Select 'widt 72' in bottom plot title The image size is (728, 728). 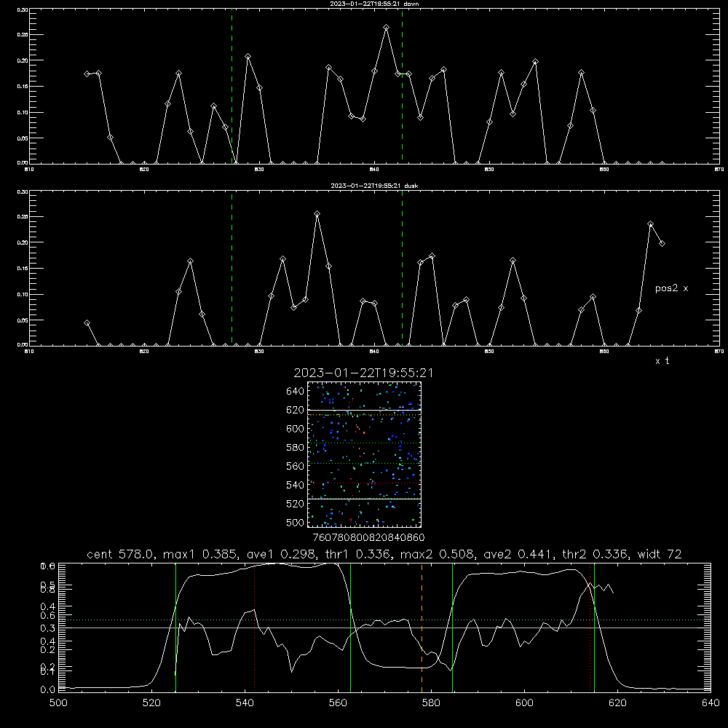click(660, 554)
